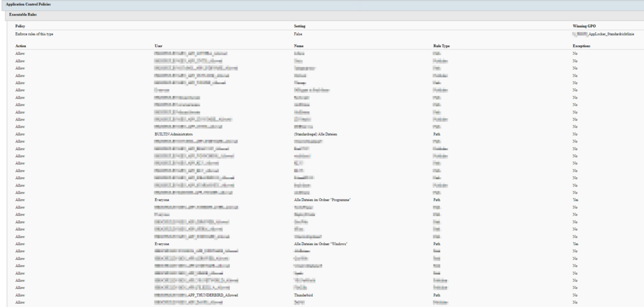Click the Setting column header
The height and width of the screenshot is (307, 644).
point(299,26)
